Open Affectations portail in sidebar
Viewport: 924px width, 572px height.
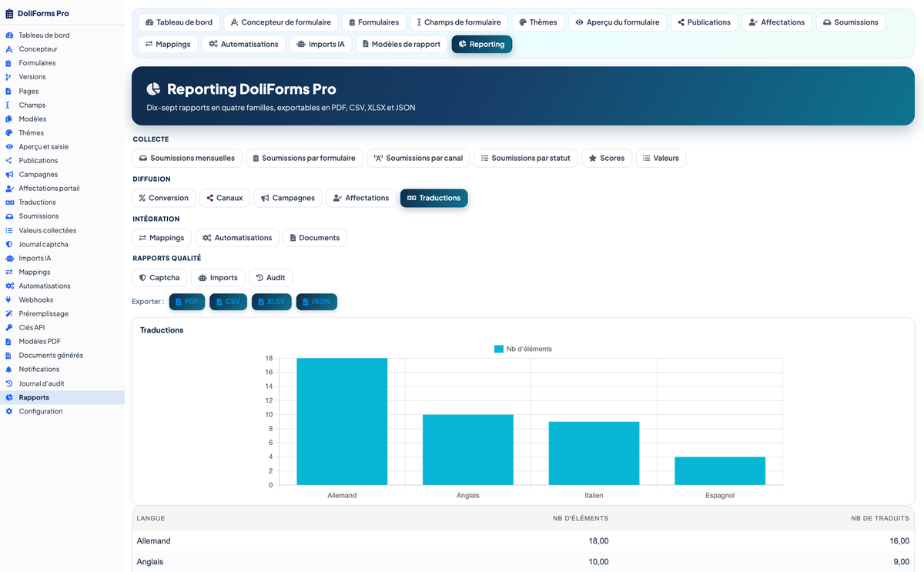(49, 189)
